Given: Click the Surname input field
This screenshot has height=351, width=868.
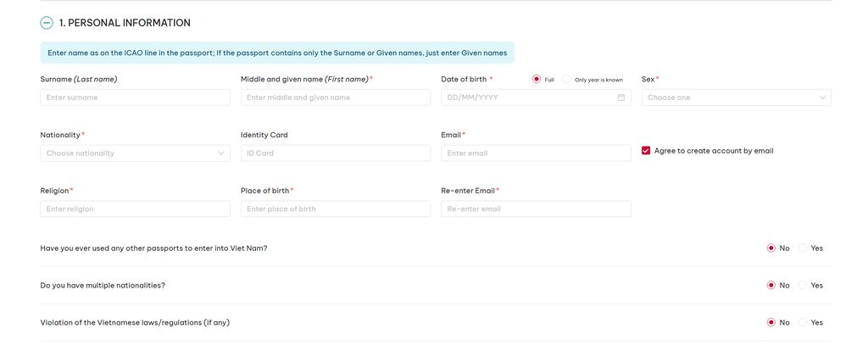Looking at the screenshot, I should pyautogui.click(x=135, y=97).
